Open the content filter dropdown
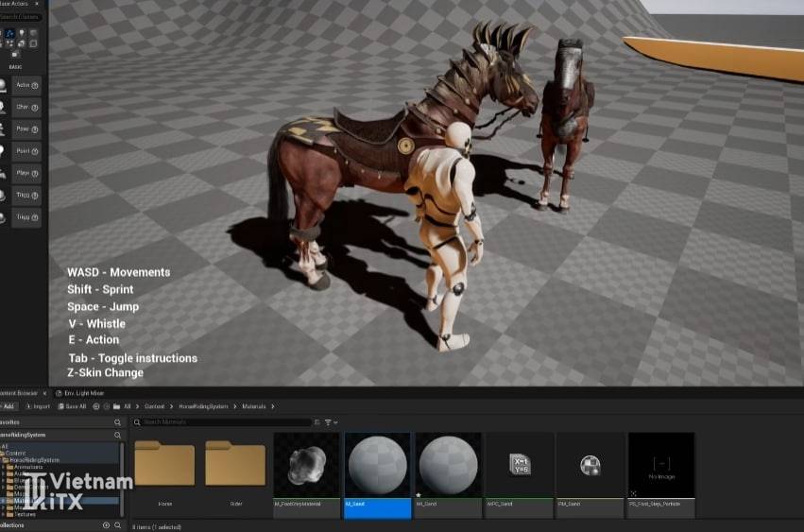 tap(329, 422)
